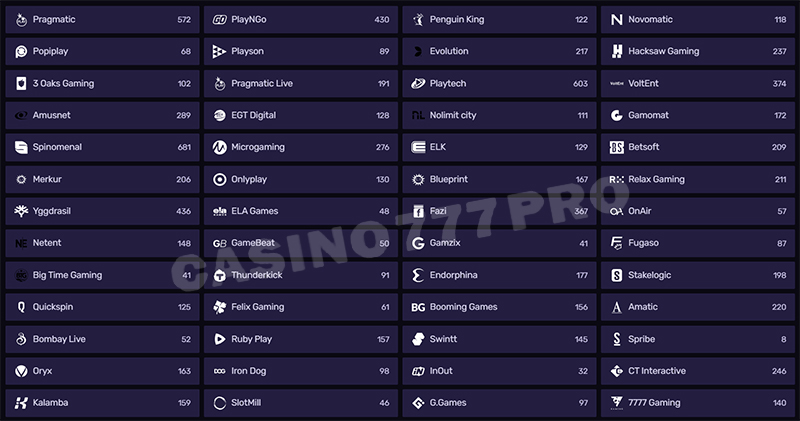800x421 pixels.
Task: Click the Novomatic logo icon
Action: tap(617, 19)
